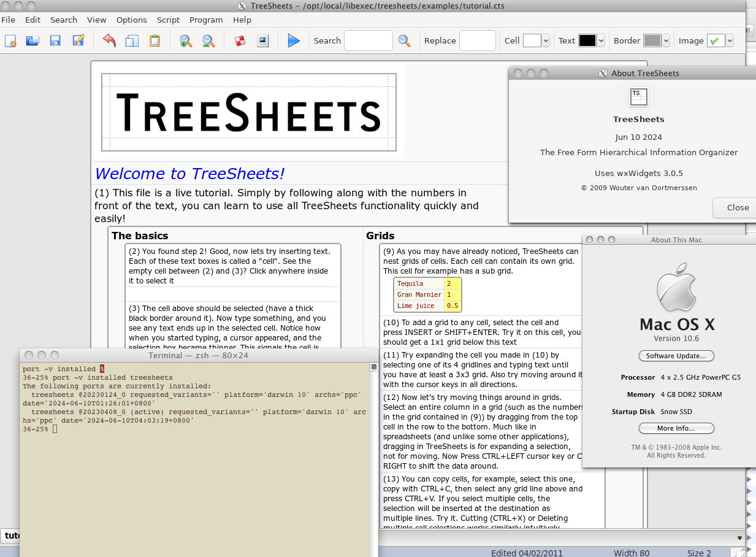
Task: Click the Width 80 status entry
Action: (631, 553)
